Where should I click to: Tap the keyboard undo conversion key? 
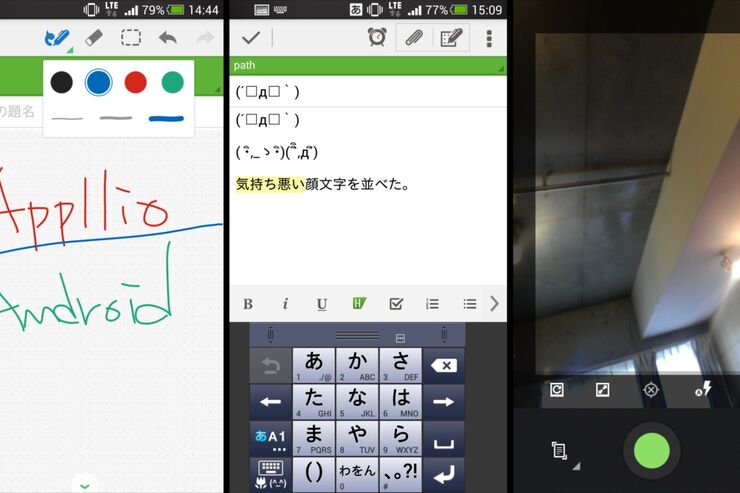[x=270, y=366]
